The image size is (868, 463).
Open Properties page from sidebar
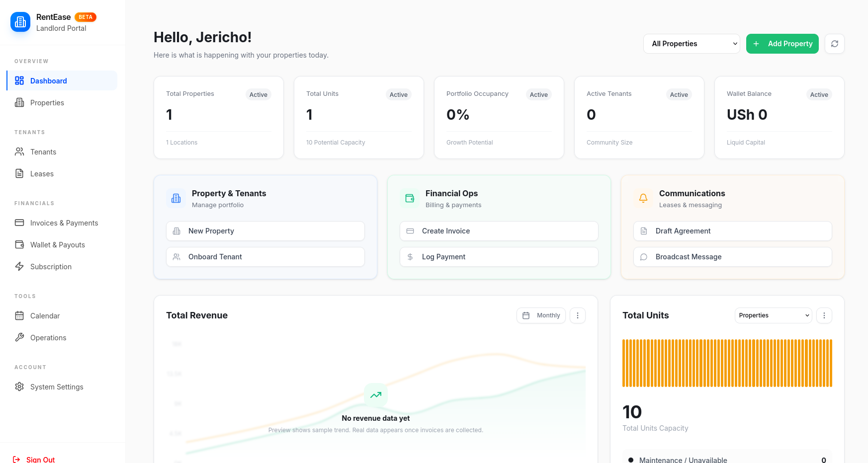pyautogui.click(x=62, y=102)
